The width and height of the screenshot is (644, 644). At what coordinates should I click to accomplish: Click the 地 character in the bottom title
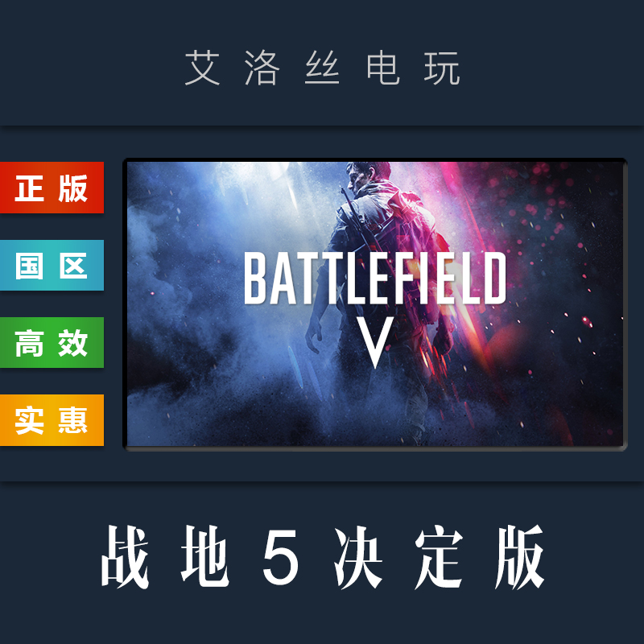(x=205, y=556)
